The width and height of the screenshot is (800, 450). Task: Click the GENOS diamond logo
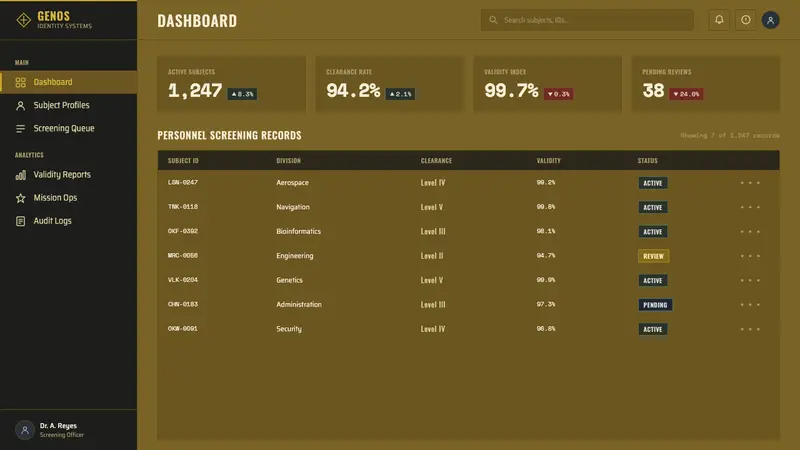pos(23,20)
